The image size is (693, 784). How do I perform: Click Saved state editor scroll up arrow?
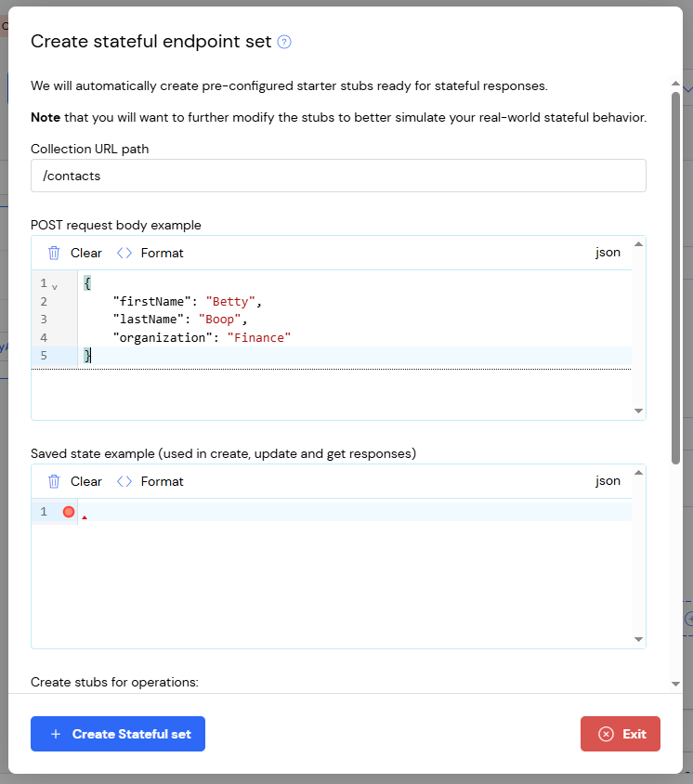point(638,473)
